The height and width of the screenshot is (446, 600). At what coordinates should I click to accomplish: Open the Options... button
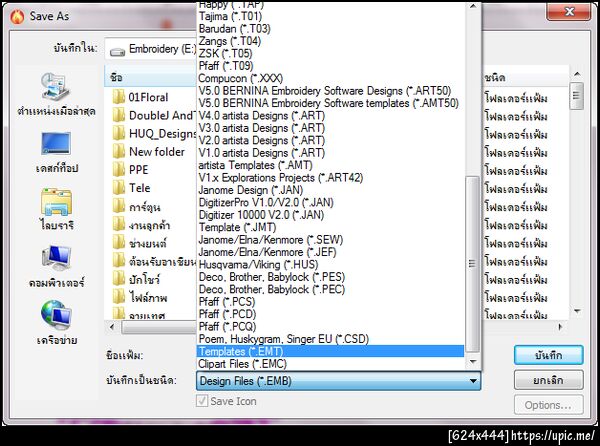[548, 405]
